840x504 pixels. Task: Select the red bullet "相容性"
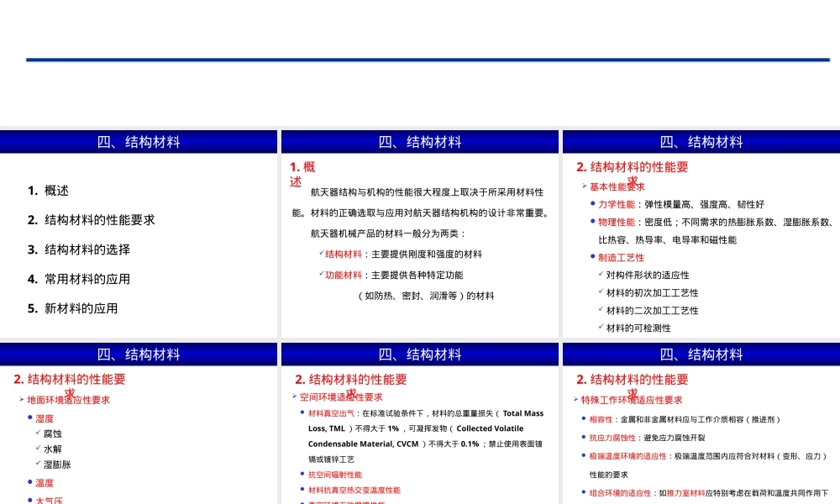click(601, 420)
